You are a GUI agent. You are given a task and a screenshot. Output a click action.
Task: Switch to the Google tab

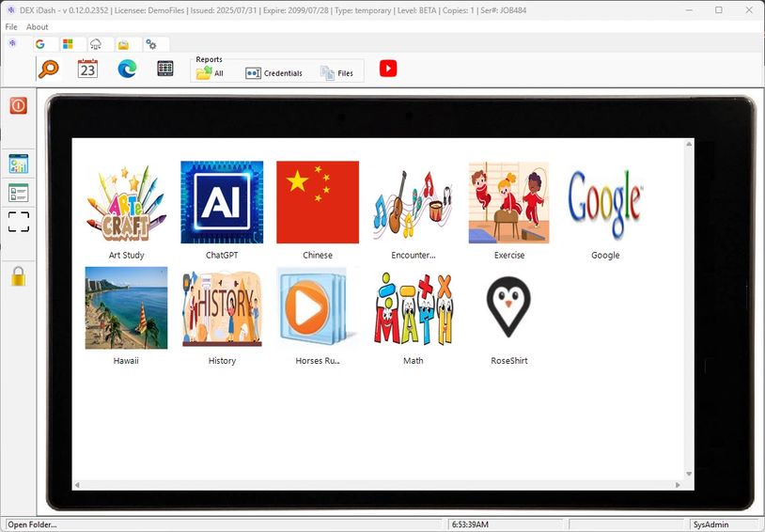(40, 44)
